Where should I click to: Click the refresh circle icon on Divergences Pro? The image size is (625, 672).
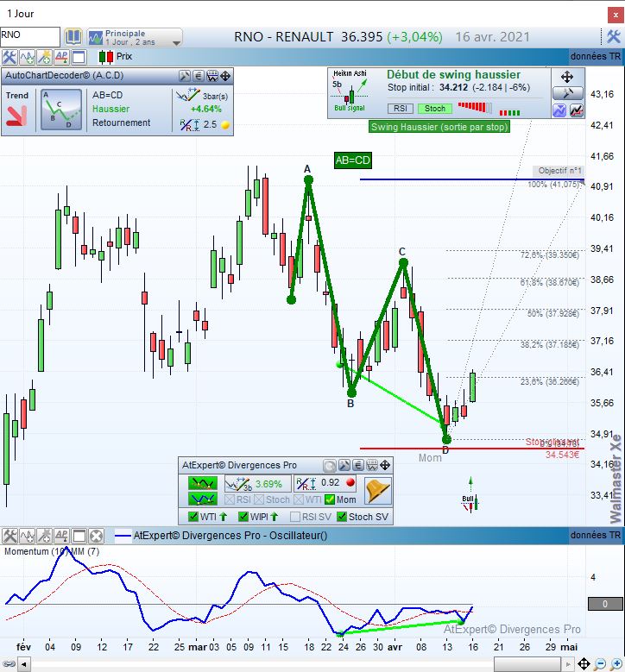point(330,466)
